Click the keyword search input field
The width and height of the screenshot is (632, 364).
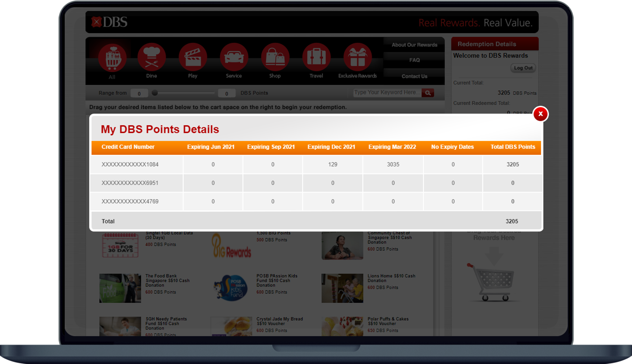coord(387,93)
